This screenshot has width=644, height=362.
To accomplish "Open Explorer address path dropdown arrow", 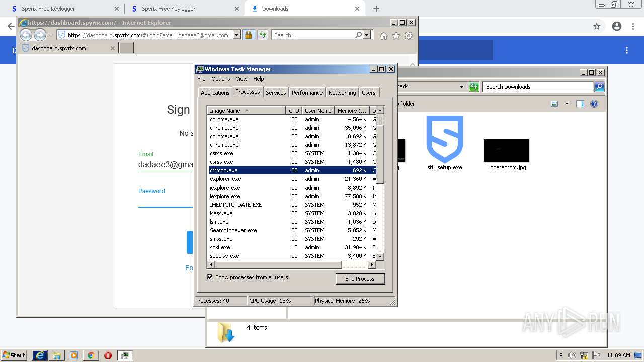I will point(461,87).
